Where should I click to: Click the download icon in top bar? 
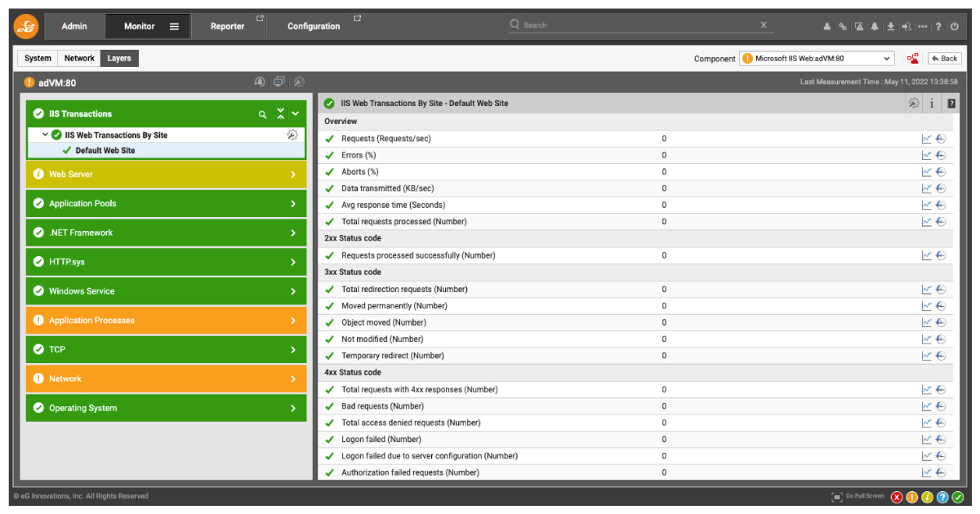(891, 26)
